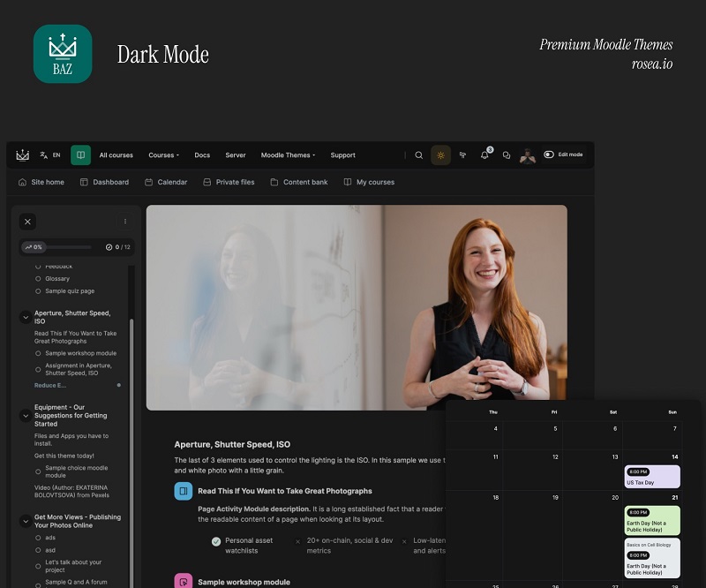The width and height of the screenshot is (706, 588).
Task: Click the sun light-mode icon
Action: tap(440, 155)
